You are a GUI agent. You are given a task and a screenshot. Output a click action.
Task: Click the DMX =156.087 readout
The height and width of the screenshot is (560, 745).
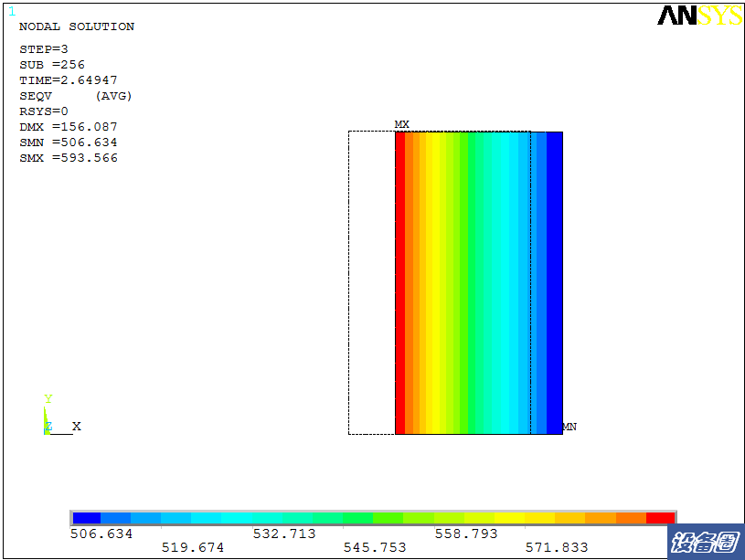tap(69, 127)
